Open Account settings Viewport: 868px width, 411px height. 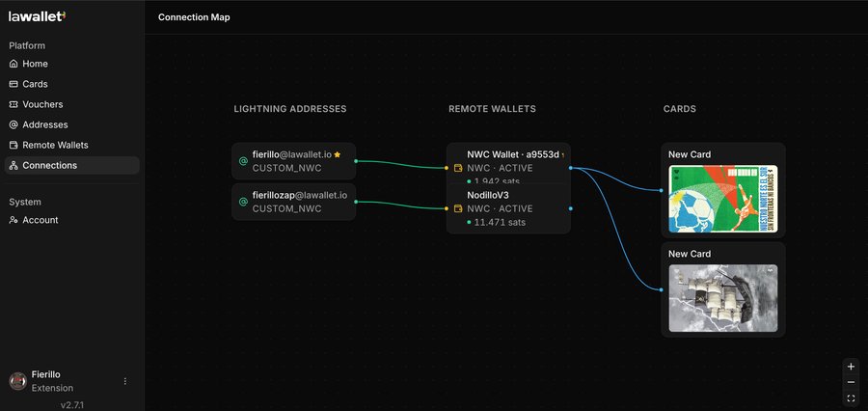pyautogui.click(x=72, y=220)
